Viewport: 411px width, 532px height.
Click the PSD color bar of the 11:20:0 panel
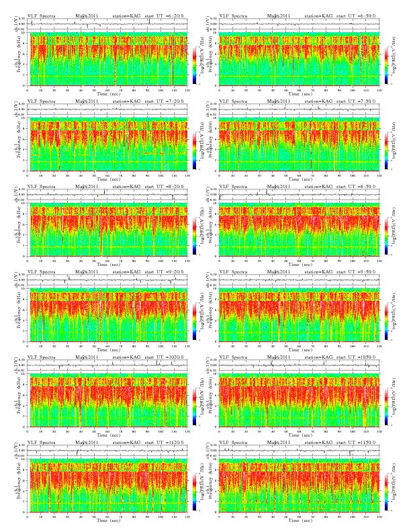pyautogui.click(x=194, y=492)
